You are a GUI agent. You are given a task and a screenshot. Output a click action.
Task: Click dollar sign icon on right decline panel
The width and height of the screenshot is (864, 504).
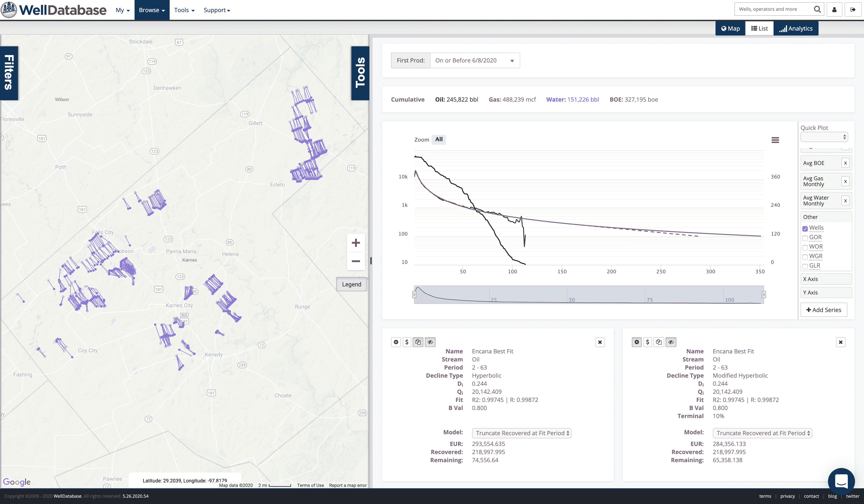(647, 342)
